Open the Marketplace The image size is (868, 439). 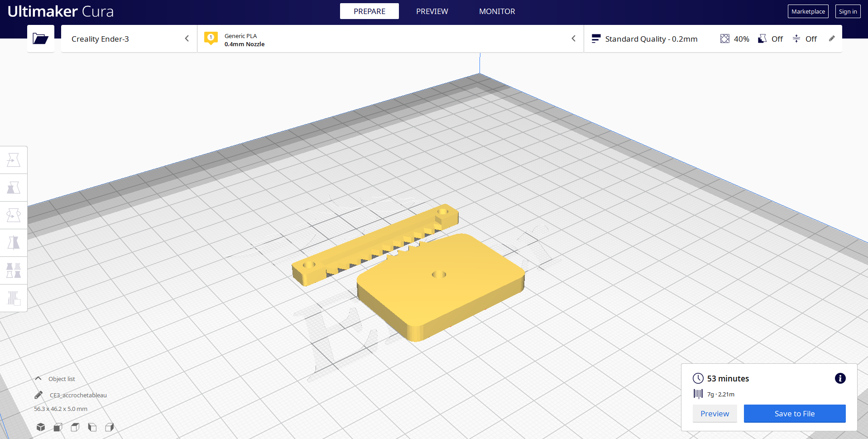tap(808, 11)
